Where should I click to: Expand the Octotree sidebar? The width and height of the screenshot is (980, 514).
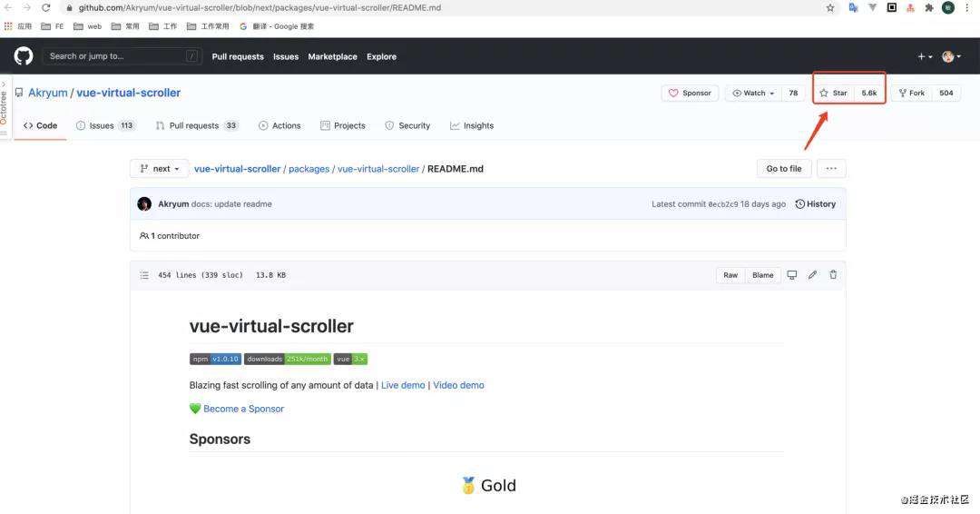pos(4,107)
